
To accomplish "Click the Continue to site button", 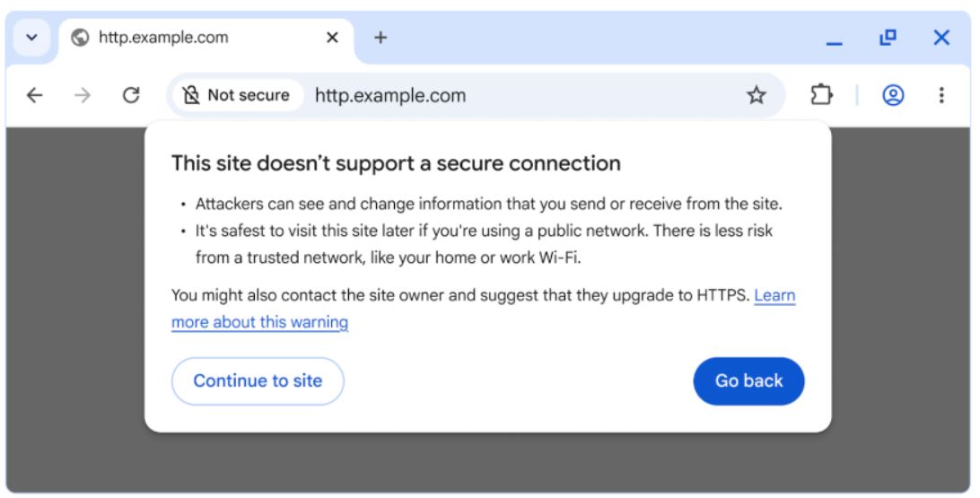I will [x=258, y=380].
